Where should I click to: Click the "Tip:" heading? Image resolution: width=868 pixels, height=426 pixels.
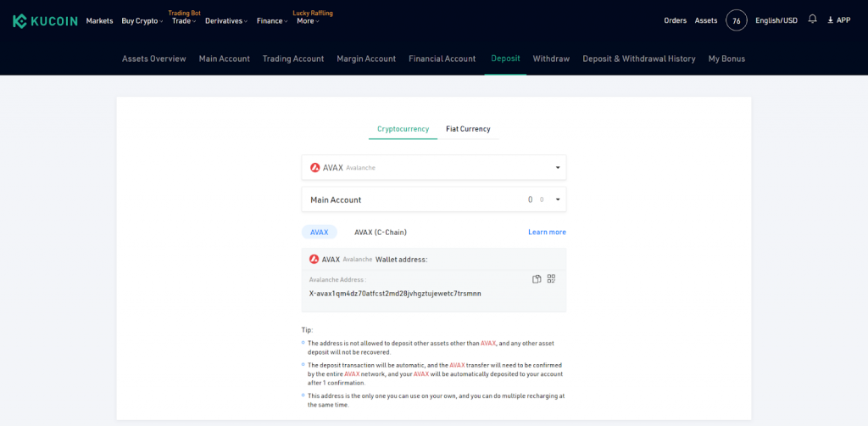(307, 330)
